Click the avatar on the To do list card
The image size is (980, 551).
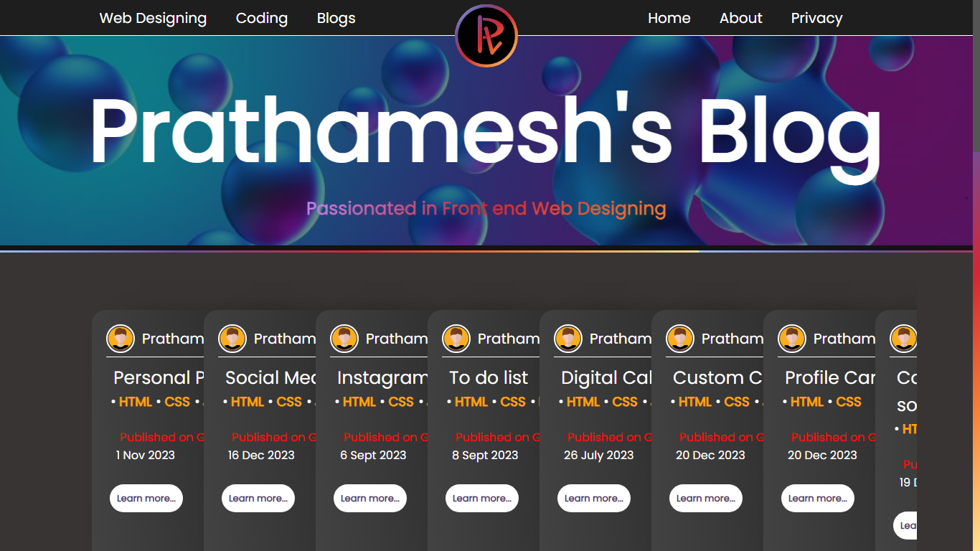coord(456,339)
